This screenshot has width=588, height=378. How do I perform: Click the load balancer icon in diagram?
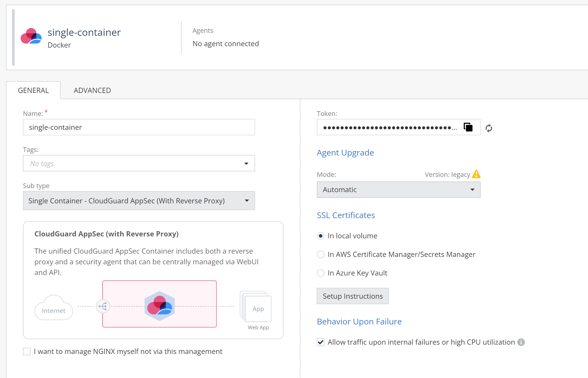pos(103,306)
